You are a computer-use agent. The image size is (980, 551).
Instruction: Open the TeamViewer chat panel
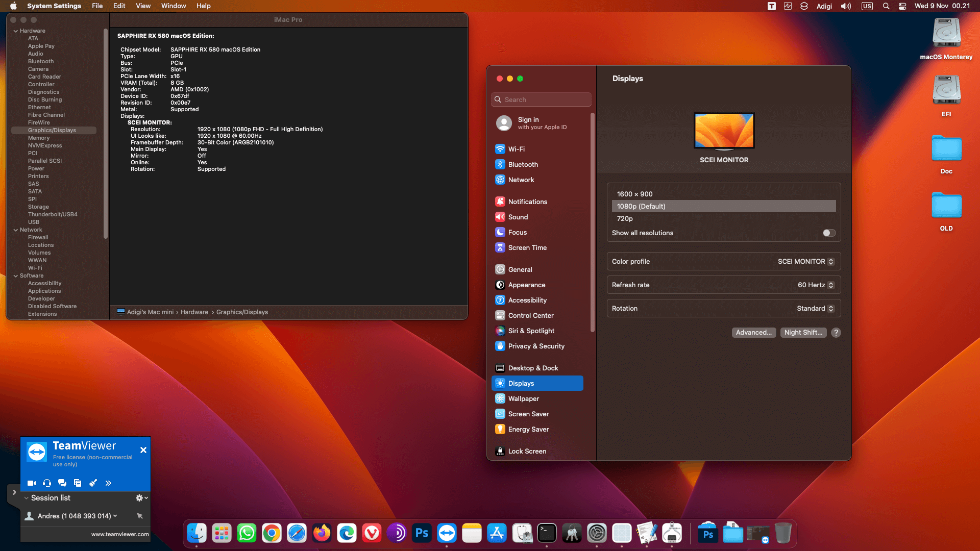coord(62,483)
